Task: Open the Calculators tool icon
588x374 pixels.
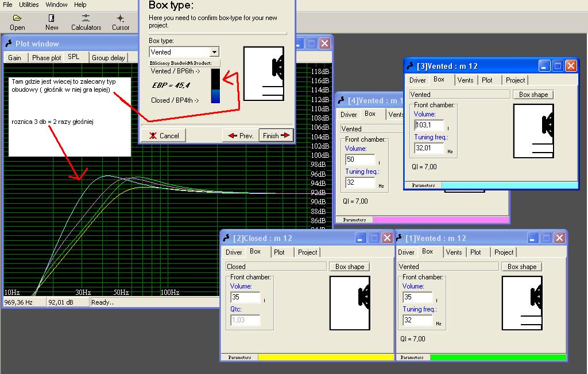Action: [86, 18]
